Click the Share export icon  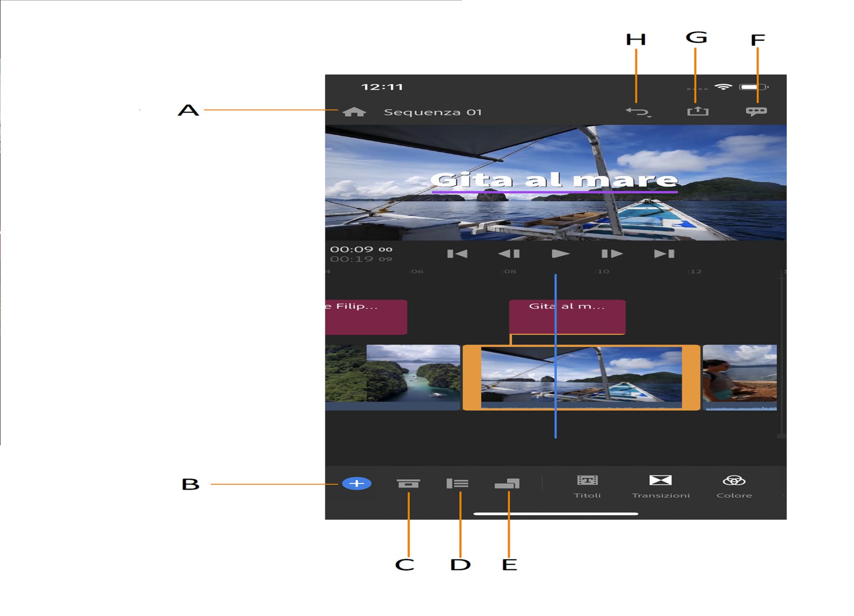[x=697, y=111]
